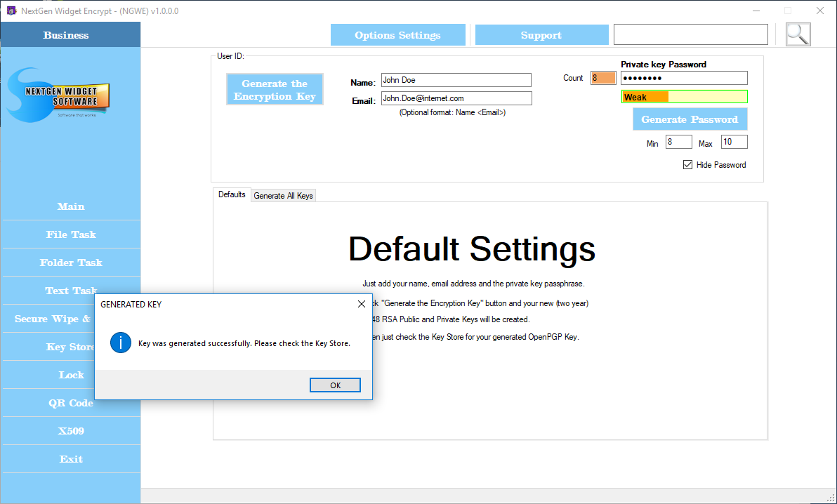Open the QR Code section
Viewport: 837px width, 504px height.
tap(71, 403)
